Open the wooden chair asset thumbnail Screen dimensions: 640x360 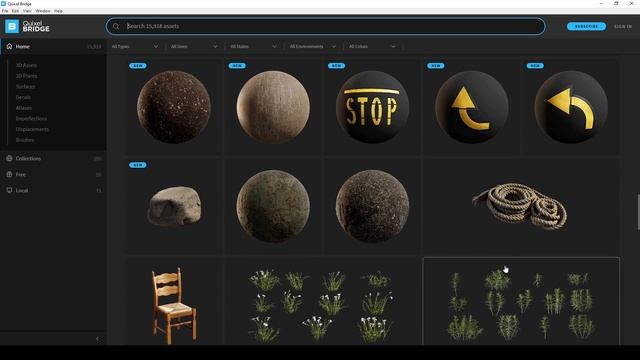pos(174,301)
